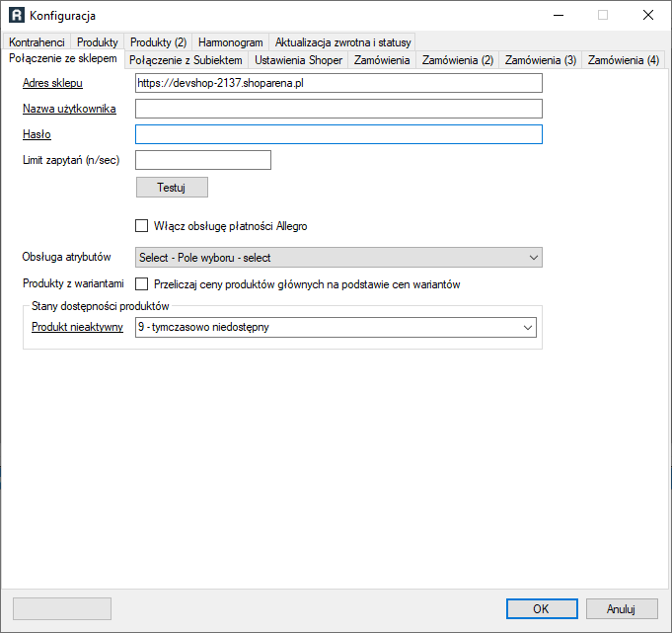The height and width of the screenshot is (633, 672).
Task: Focus the Nazwa użytkownika input field
Action: pos(339,109)
